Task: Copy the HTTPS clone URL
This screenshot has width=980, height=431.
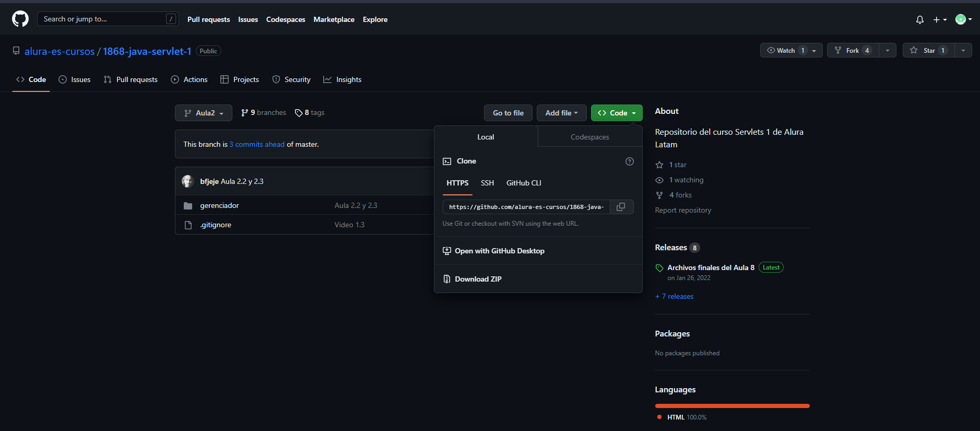Action: coord(621,207)
